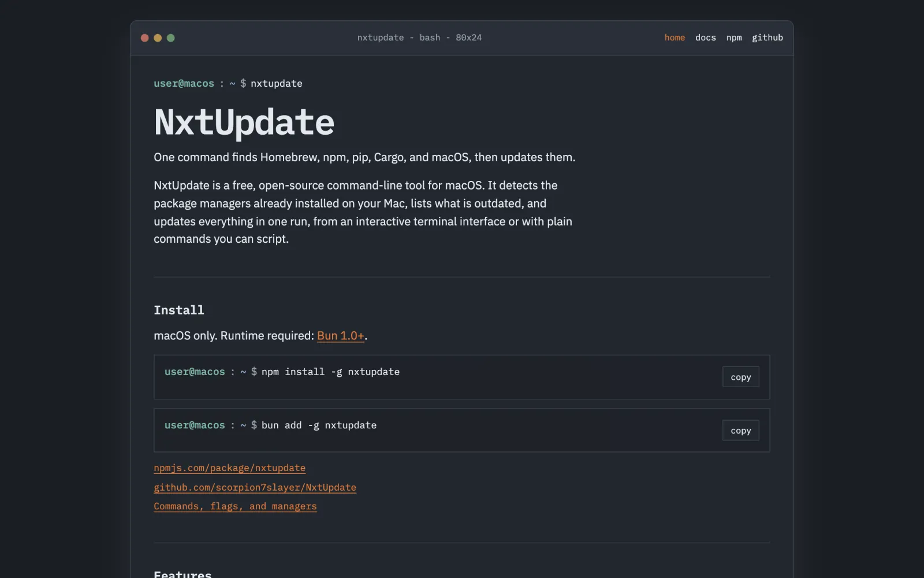The height and width of the screenshot is (578, 924).
Task: Open the docs nav link
Action: pos(705,38)
